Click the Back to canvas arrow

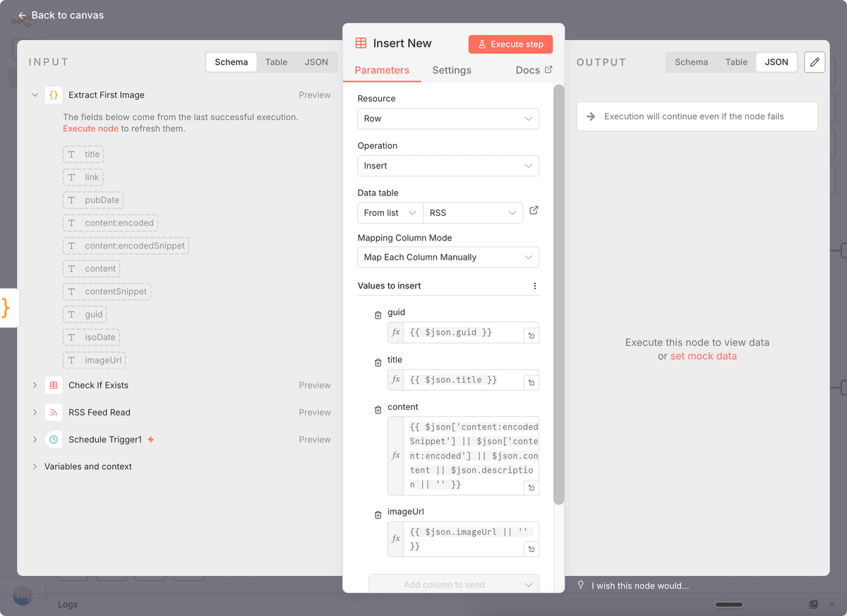tap(22, 16)
